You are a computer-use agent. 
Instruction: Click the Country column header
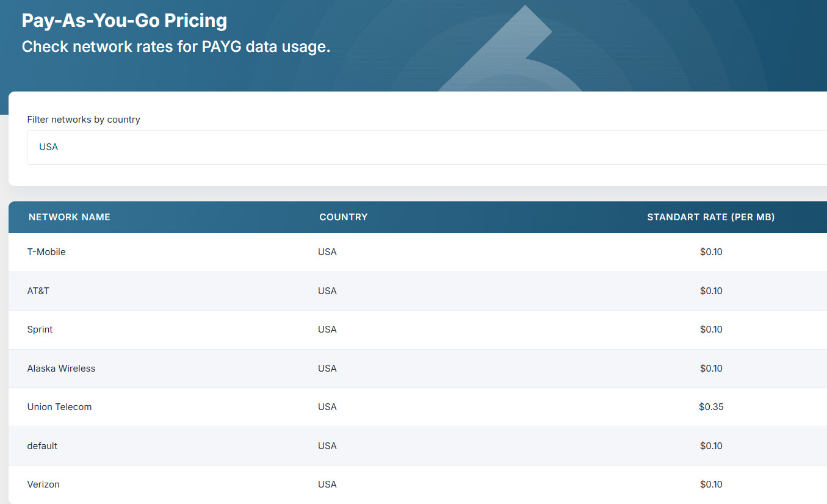[x=344, y=217]
